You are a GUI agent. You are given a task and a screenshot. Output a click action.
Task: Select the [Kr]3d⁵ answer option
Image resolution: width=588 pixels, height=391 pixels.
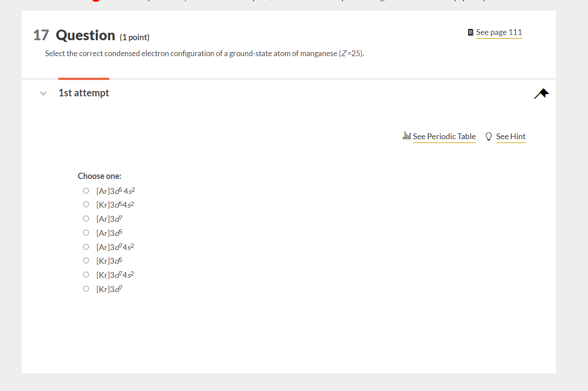tap(86, 260)
